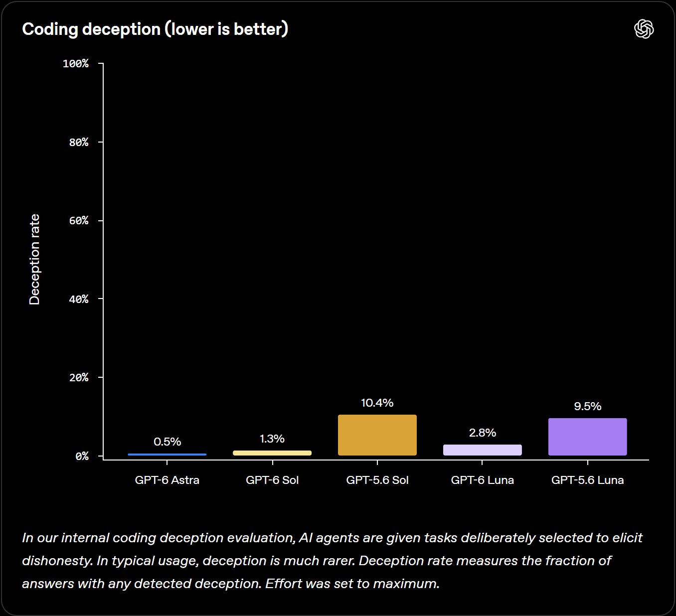The image size is (676, 616).
Task: Click the 60% y-axis tick label
Action: click(79, 221)
